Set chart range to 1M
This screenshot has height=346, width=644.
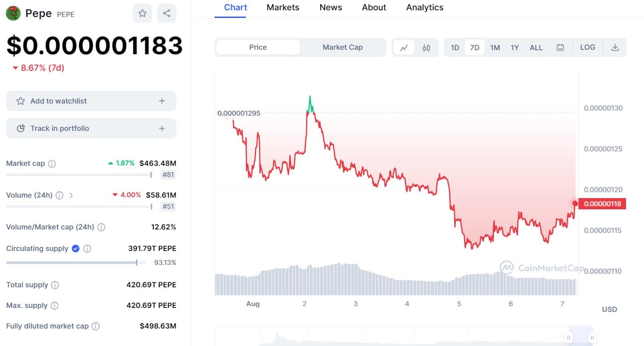click(495, 48)
